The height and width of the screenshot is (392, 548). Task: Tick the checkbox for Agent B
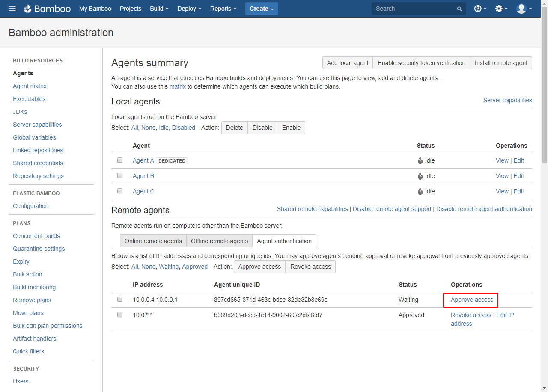click(120, 175)
